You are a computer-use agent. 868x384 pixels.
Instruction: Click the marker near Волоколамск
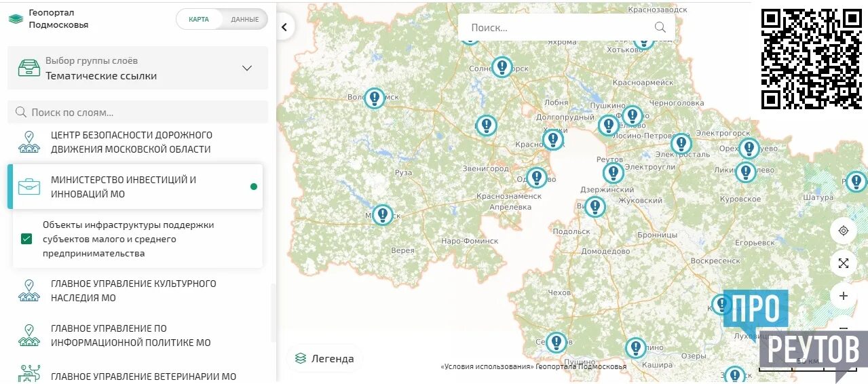click(375, 98)
